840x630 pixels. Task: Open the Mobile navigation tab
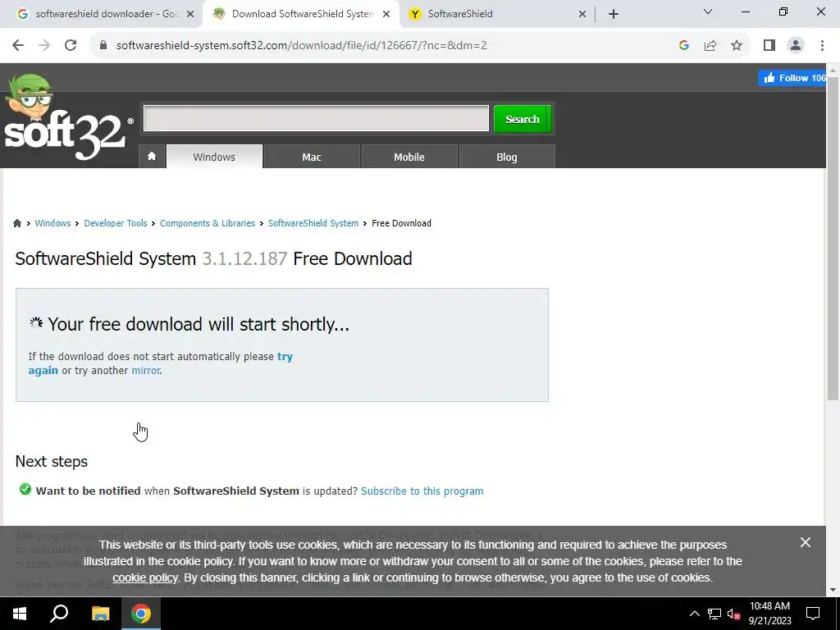(409, 157)
